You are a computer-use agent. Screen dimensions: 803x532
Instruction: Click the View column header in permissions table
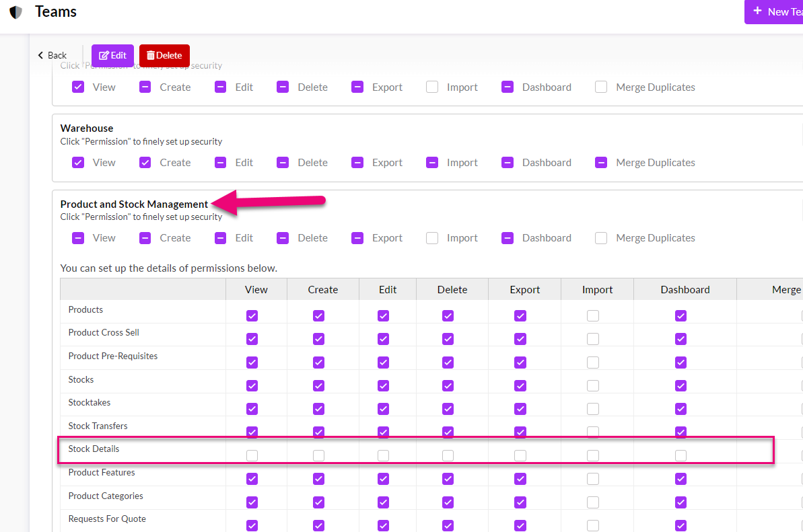256,289
